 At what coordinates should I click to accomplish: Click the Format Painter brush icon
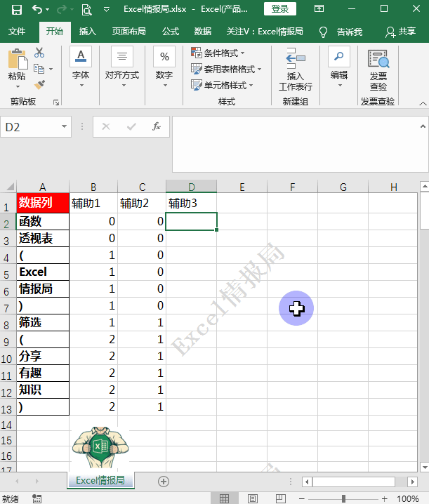[x=39, y=84]
